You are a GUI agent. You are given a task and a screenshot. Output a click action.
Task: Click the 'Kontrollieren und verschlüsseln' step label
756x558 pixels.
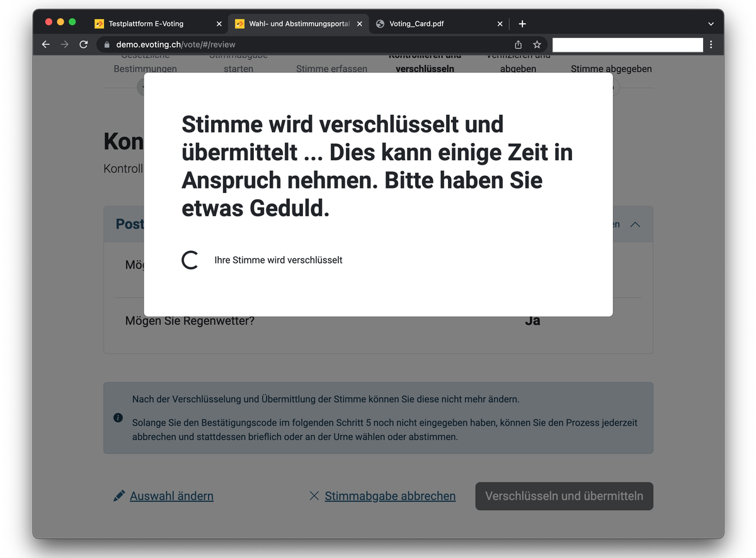coord(425,64)
